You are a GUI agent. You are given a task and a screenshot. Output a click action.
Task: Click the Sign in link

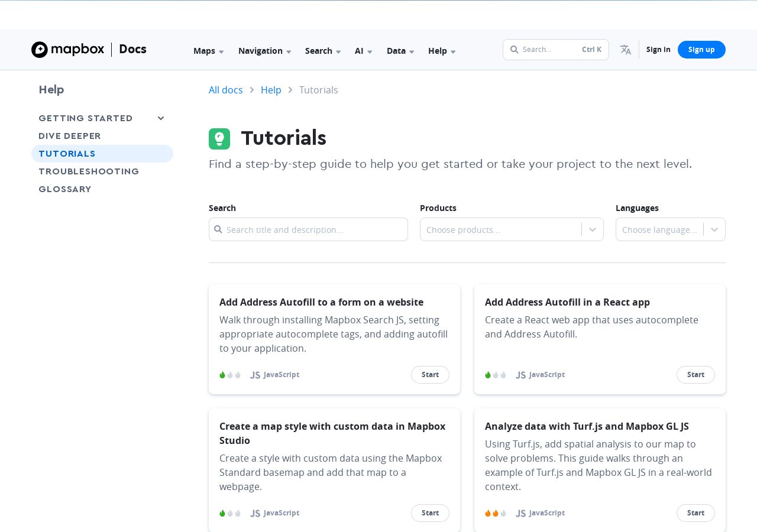(658, 50)
